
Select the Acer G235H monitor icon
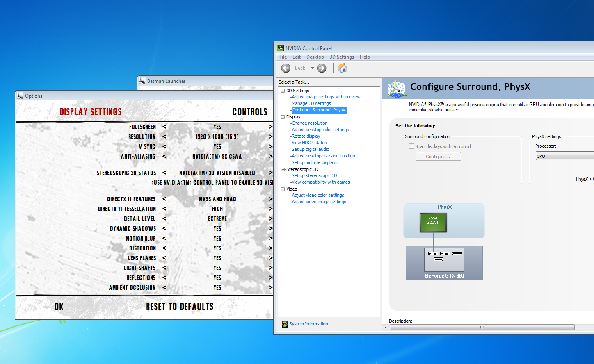click(433, 223)
